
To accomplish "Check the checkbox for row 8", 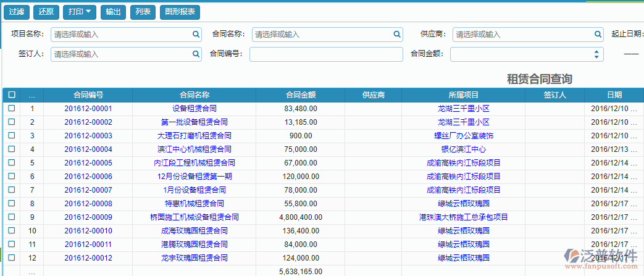I will pyautogui.click(x=12, y=203).
